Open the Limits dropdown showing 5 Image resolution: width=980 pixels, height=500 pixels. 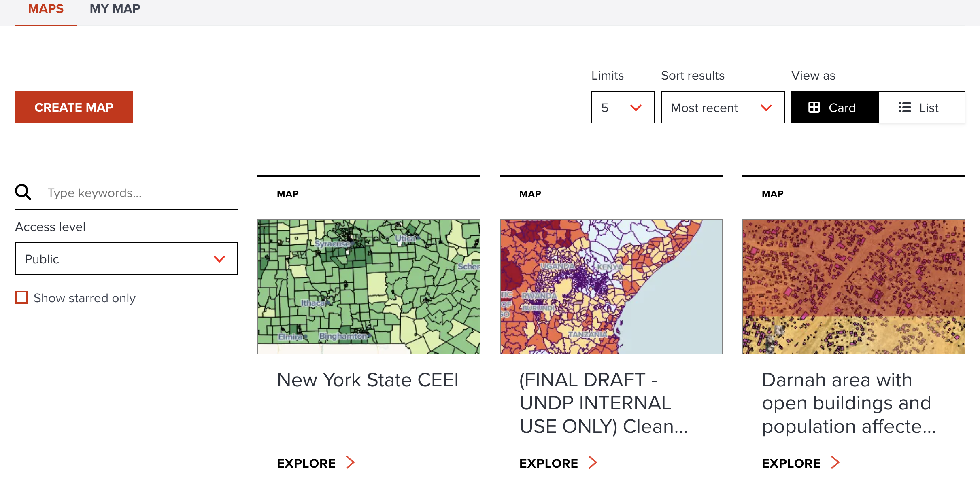click(622, 107)
